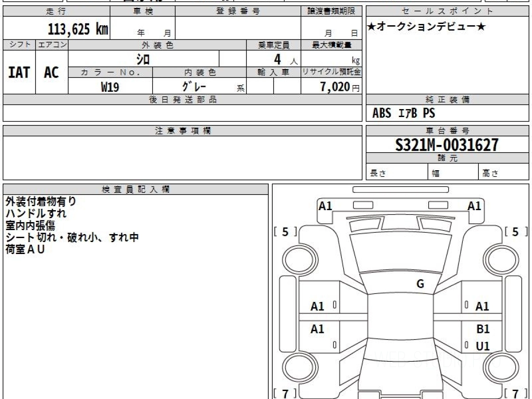This screenshot has width=532, height=399.
Task: Click the 外装付着物有り inspector note
Action: pyautogui.click(x=41, y=201)
